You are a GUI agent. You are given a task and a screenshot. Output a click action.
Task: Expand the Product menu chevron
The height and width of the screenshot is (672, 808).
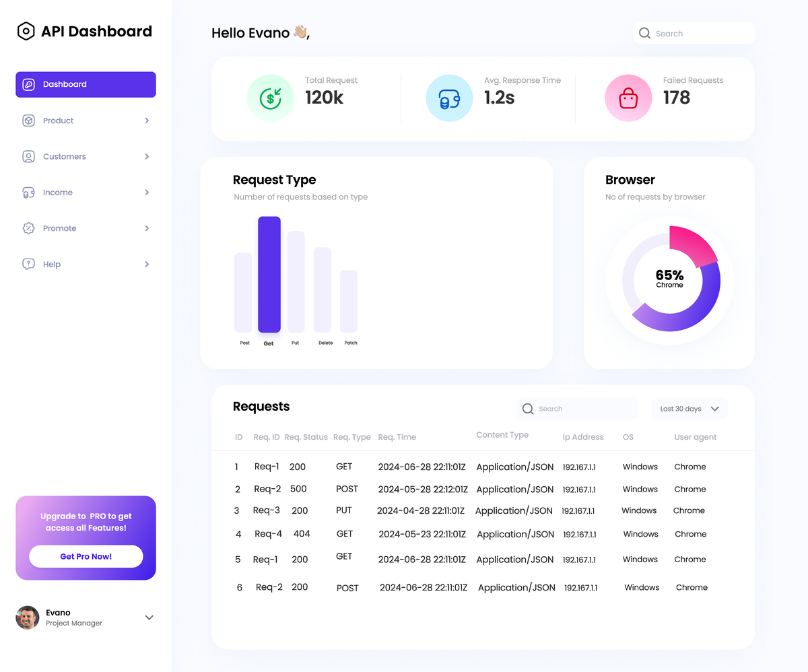click(146, 121)
